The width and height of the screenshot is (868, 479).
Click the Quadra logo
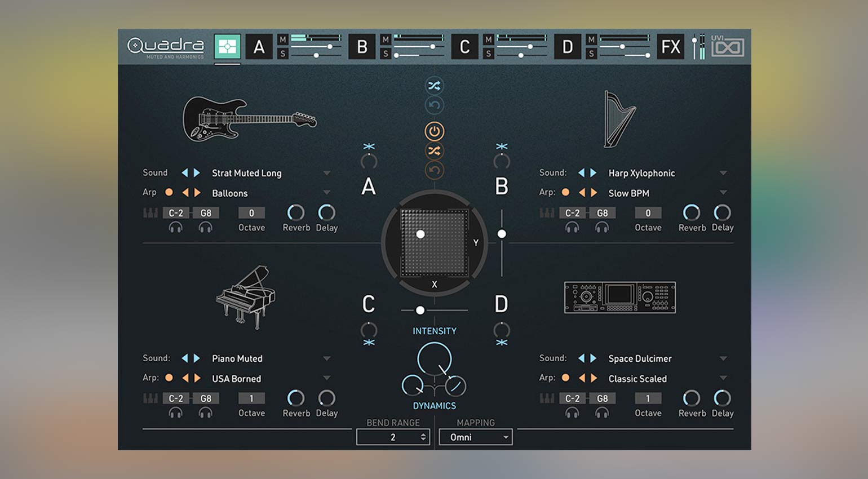pos(166,47)
